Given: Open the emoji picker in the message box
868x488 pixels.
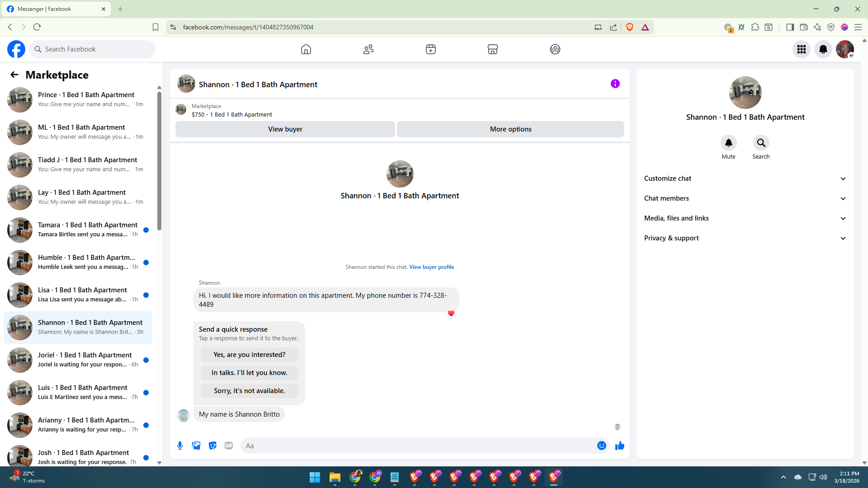Looking at the screenshot, I should (601, 446).
